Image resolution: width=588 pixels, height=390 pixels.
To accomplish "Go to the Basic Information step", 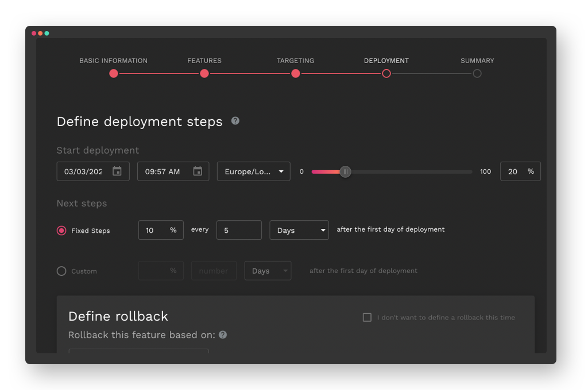I will tap(113, 61).
